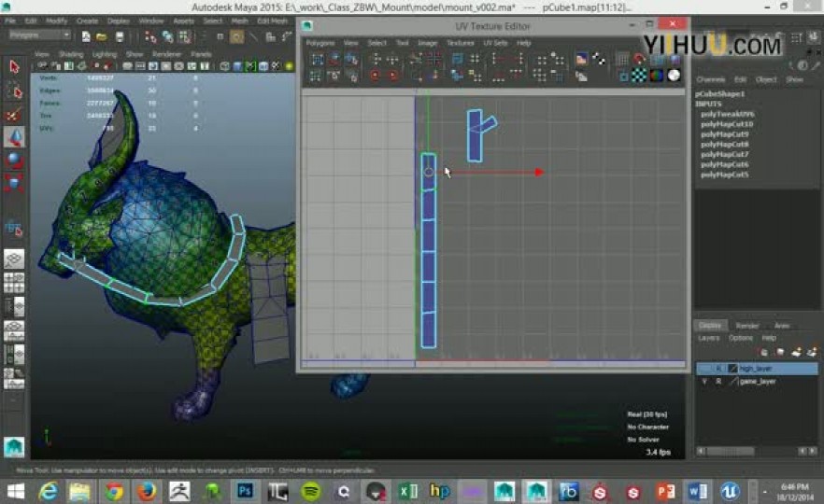Image resolution: width=824 pixels, height=504 pixels.
Task: Select the arrow Select tool in toolbox
Action: pyautogui.click(x=14, y=67)
